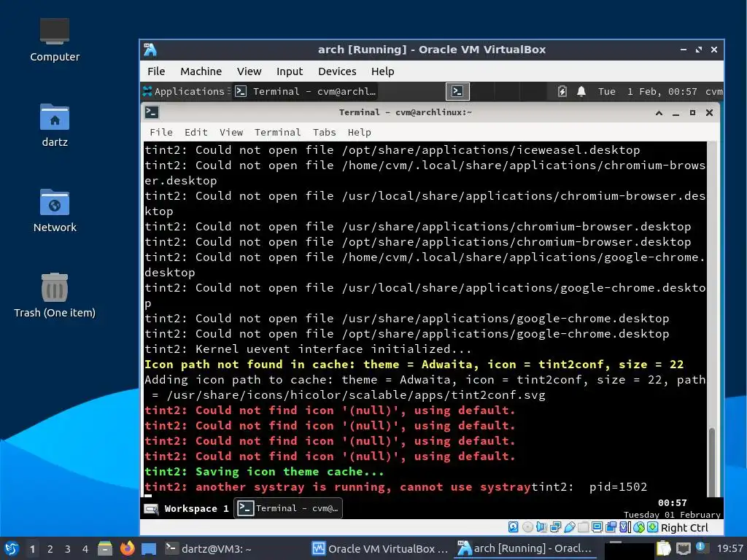
Task: Click the guest panel terminal launcher icon
Action: coord(457,91)
